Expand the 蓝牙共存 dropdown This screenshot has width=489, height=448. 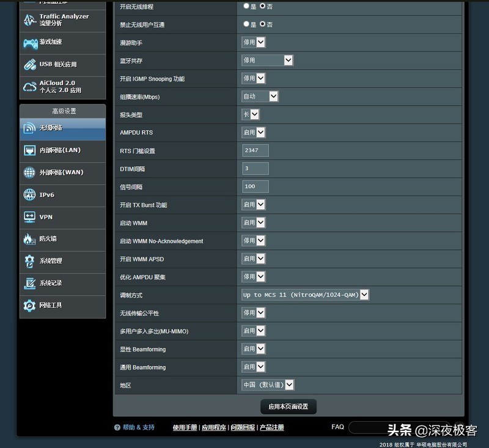[x=268, y=61]
